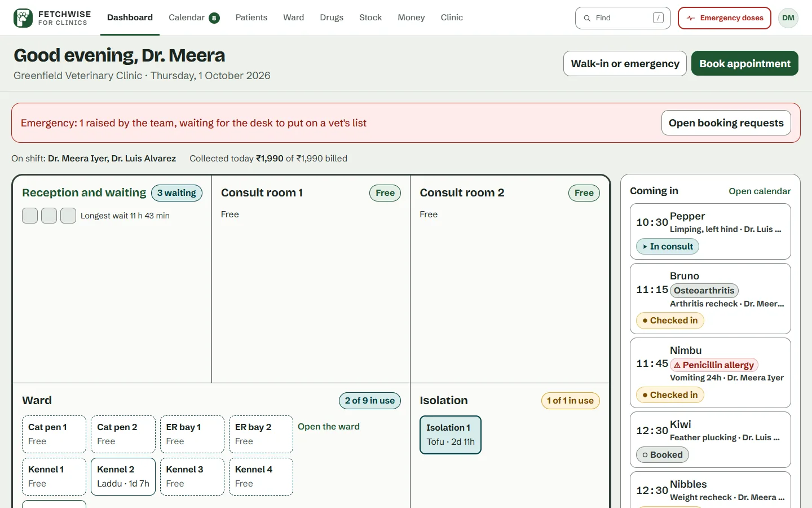Click the DM user avatar
This screenshot has height=508, width=812.
coord(788,18)
